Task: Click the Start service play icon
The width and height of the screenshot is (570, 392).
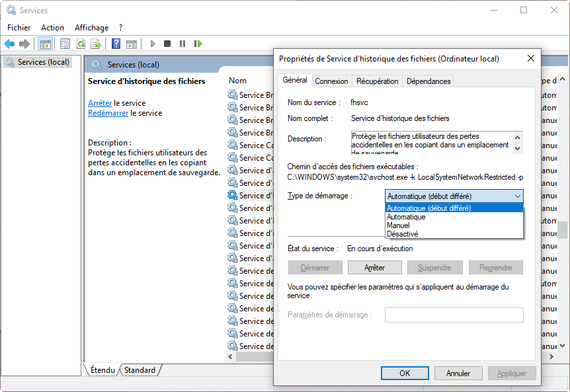Action: (x=153, y=44)
